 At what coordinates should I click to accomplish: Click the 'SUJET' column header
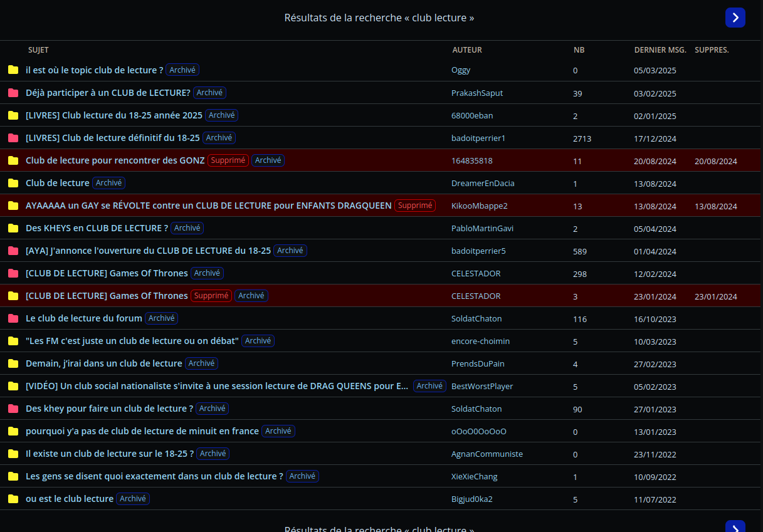pyautogui.click(x=38, y=50)
